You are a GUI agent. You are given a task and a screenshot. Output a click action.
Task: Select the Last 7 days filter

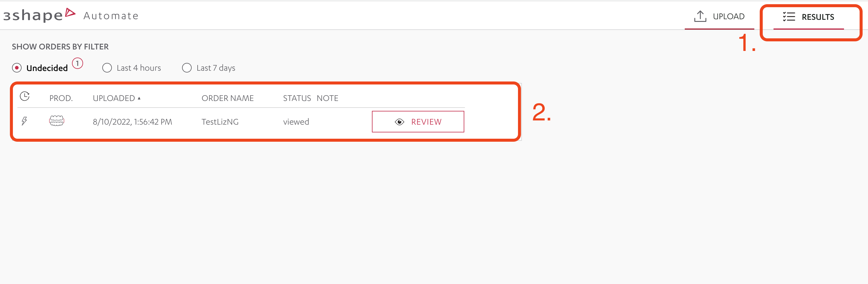point(208,68)
